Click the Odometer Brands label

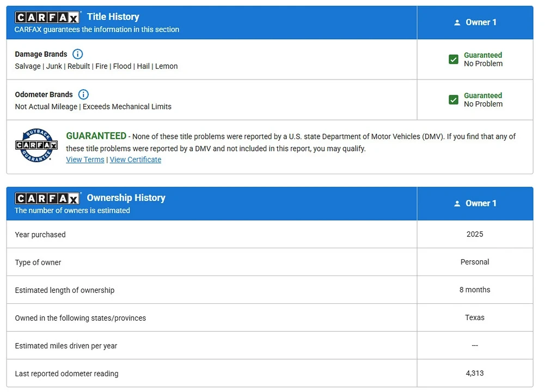(44, 94)
